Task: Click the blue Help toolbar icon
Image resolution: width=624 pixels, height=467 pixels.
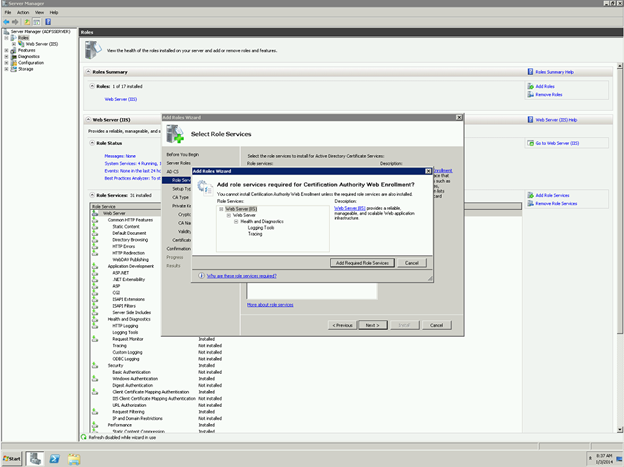Action: coord(48,22)
